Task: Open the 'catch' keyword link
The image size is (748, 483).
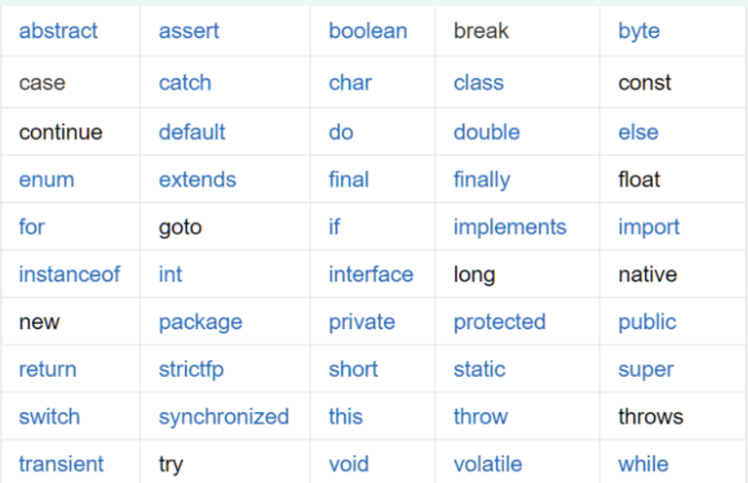Action: pyautogui.click(x=185, y=83)
